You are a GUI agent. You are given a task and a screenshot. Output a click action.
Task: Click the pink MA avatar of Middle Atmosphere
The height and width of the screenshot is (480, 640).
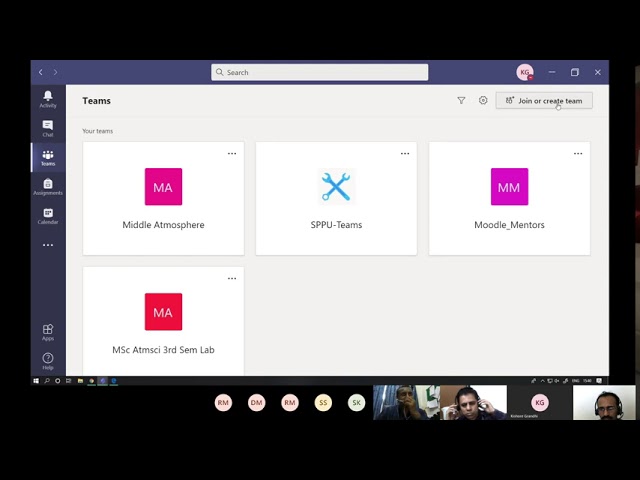click(x=163, y=187)
